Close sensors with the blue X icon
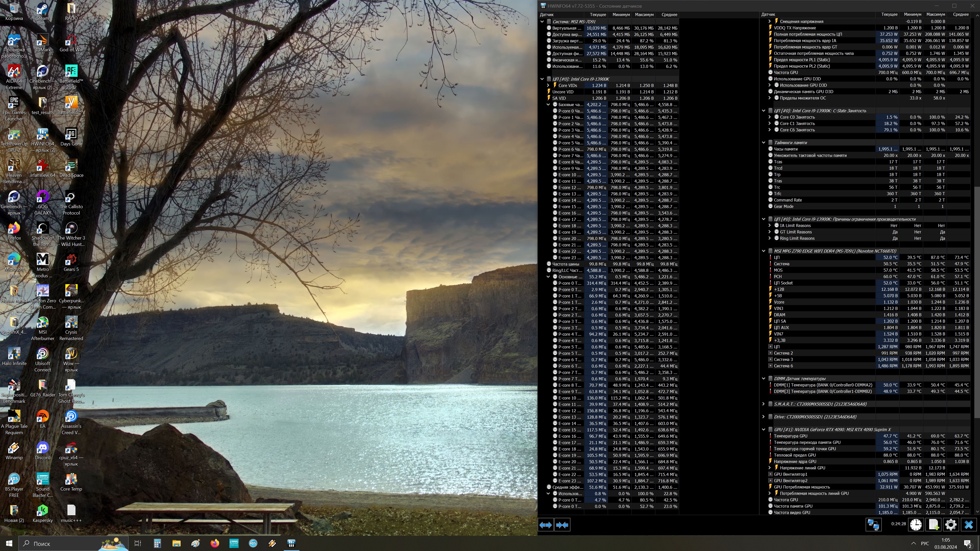This screenshot has height=551, width=980. (x=969, y=525)
